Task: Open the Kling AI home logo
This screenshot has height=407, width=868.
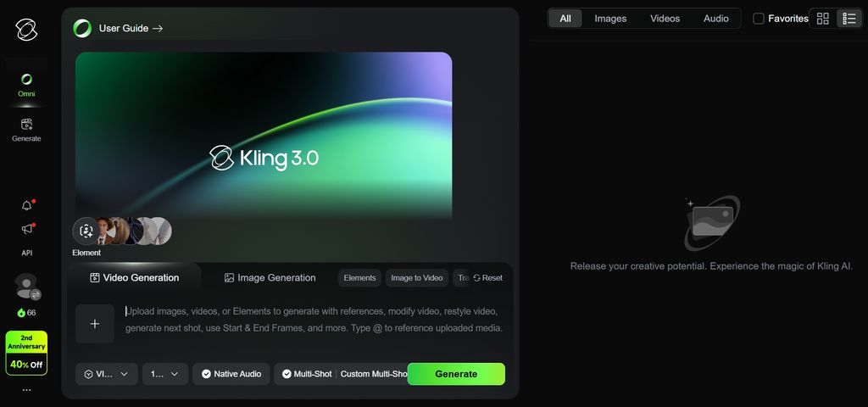Action: click(x=26, y=30)
